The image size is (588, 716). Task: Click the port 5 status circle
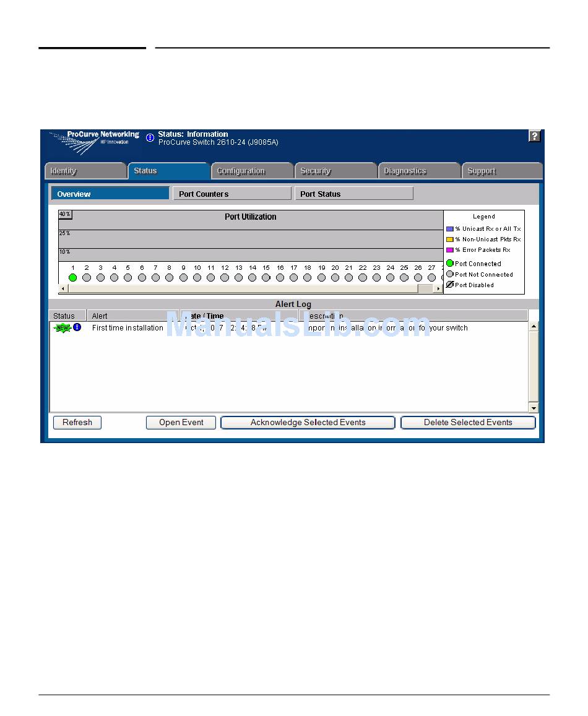tap(128, 277)
